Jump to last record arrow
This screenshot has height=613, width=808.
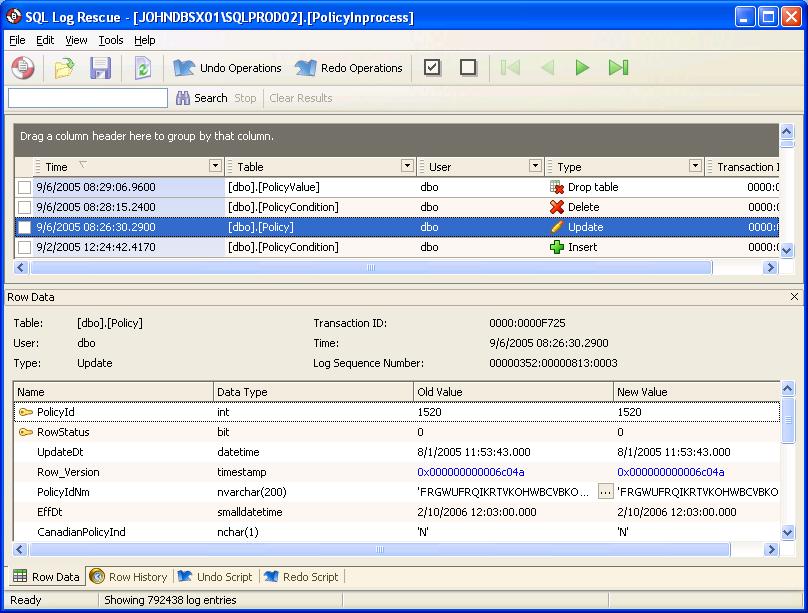point(618,68)
